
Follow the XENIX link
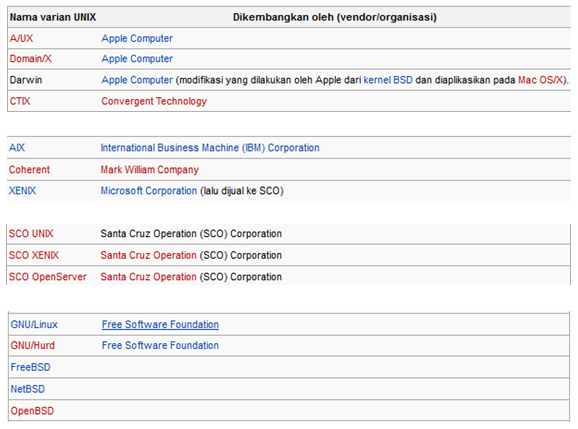[22, 191]
